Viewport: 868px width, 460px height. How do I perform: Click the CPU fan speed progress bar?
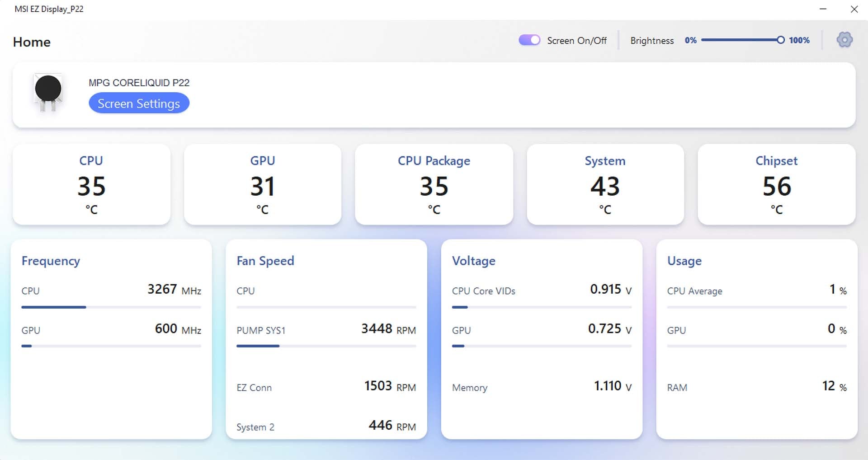pos(326,307)
